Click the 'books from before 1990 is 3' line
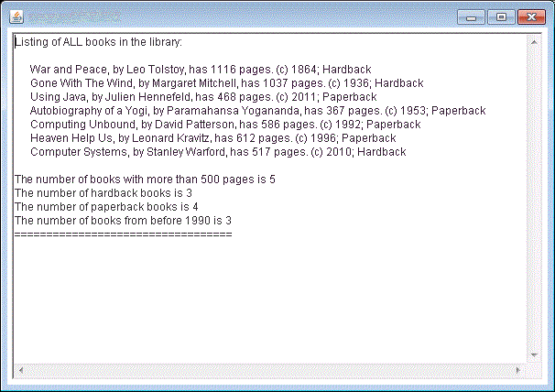Viewport: 555px width, 392px height. tap(123, 221)
